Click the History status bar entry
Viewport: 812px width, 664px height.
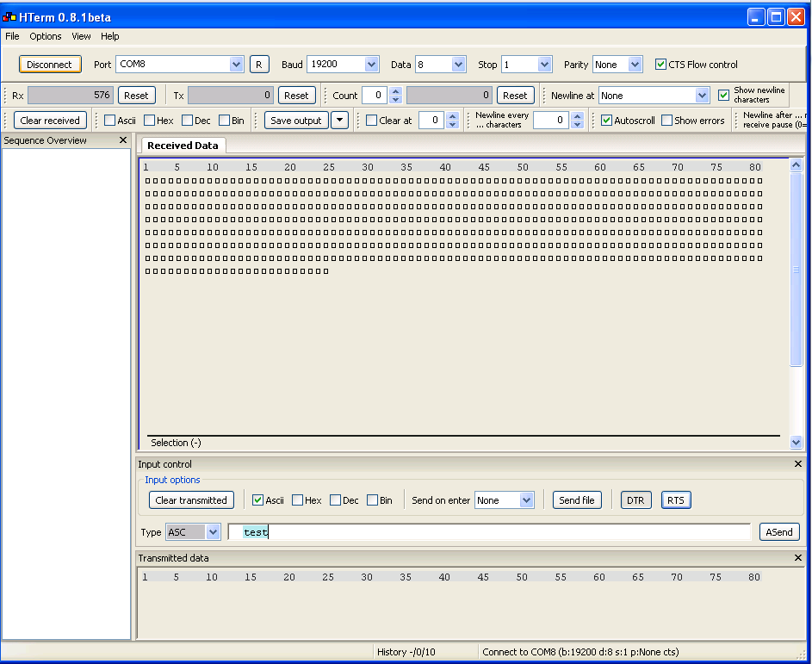coord(406,652)
